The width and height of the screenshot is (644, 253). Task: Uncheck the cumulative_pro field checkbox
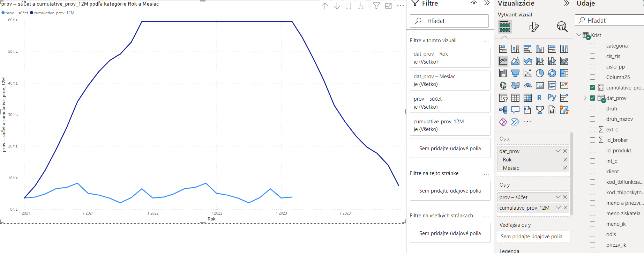pos(592,87)
